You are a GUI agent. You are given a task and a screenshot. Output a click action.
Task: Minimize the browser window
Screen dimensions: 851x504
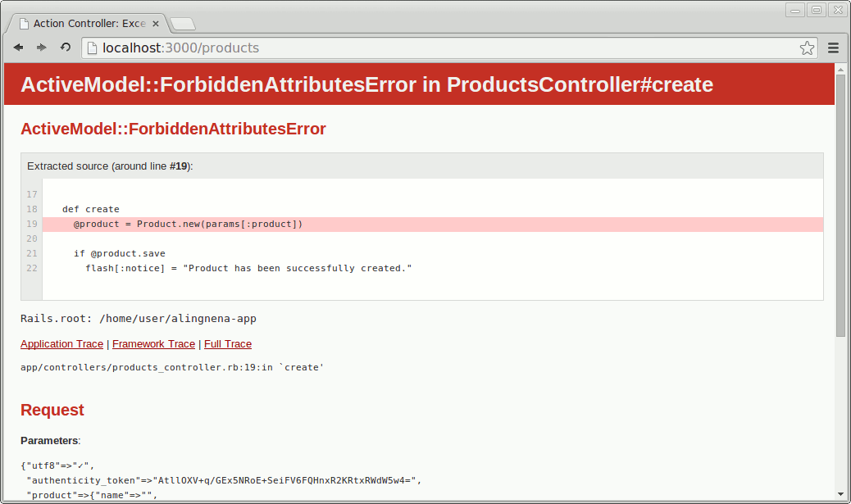[794, 10]
